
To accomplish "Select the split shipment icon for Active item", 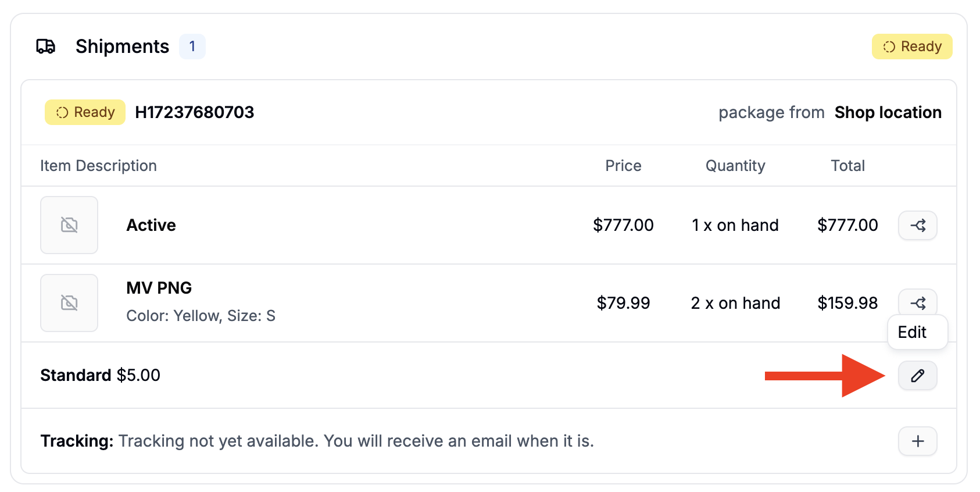I will [917, 225].
